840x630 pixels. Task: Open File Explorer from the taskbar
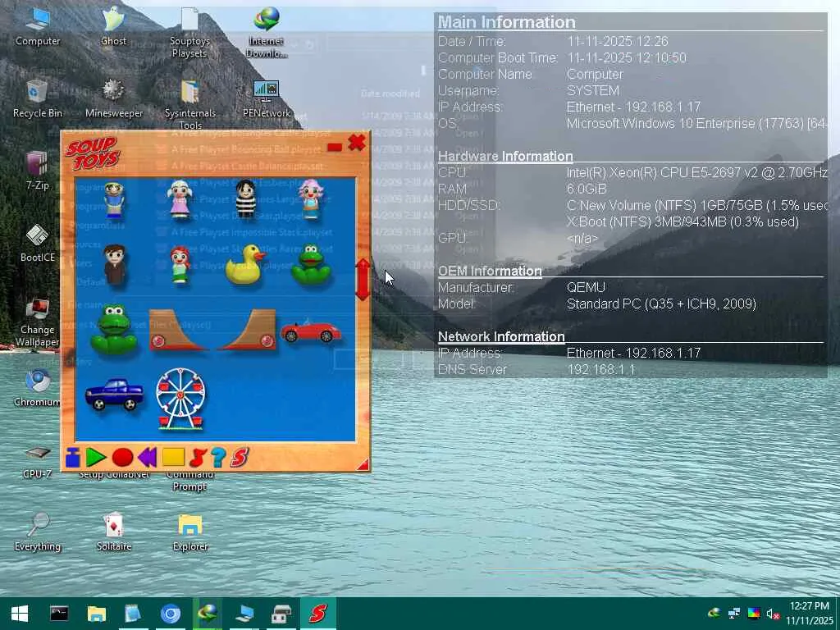coord(97,614)
